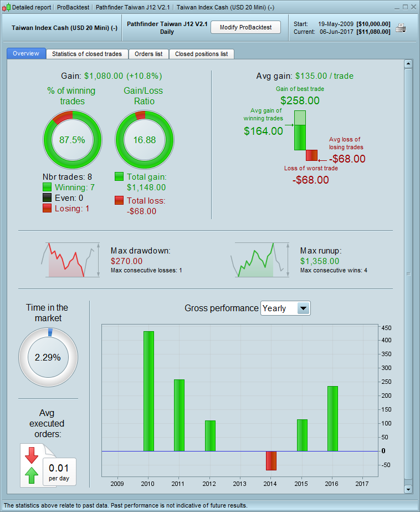The width and height of the screenshot is (420, 512).
Task: Click 'Max consecutive losses: 1' text
Action: [146, 270]
